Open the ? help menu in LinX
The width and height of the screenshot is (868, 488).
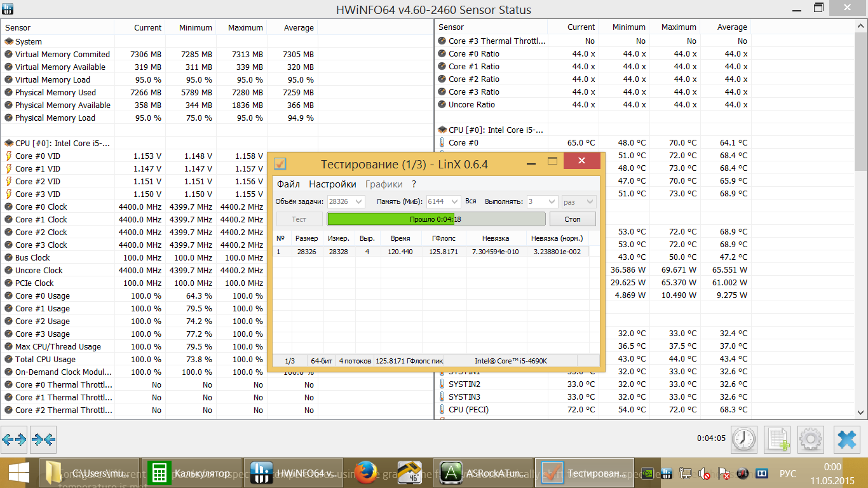pyautogui.click(x=414, y=184)
